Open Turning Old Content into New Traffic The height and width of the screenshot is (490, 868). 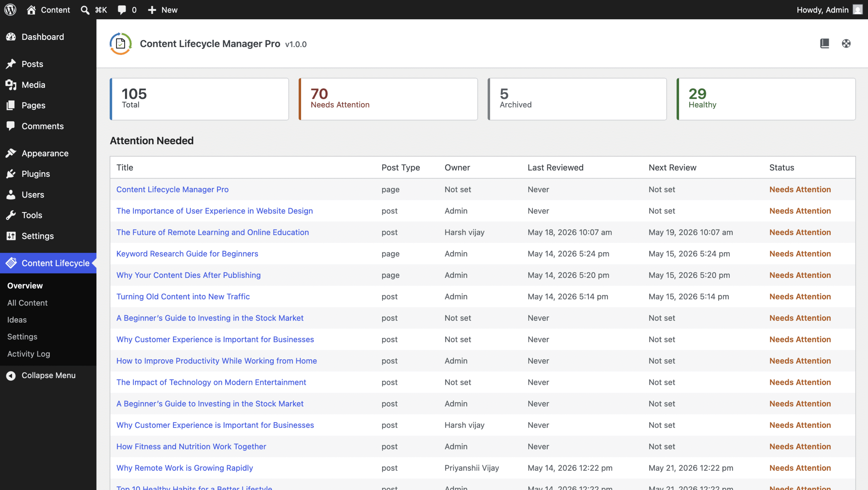pyautogui.click(x=183, y=296)
